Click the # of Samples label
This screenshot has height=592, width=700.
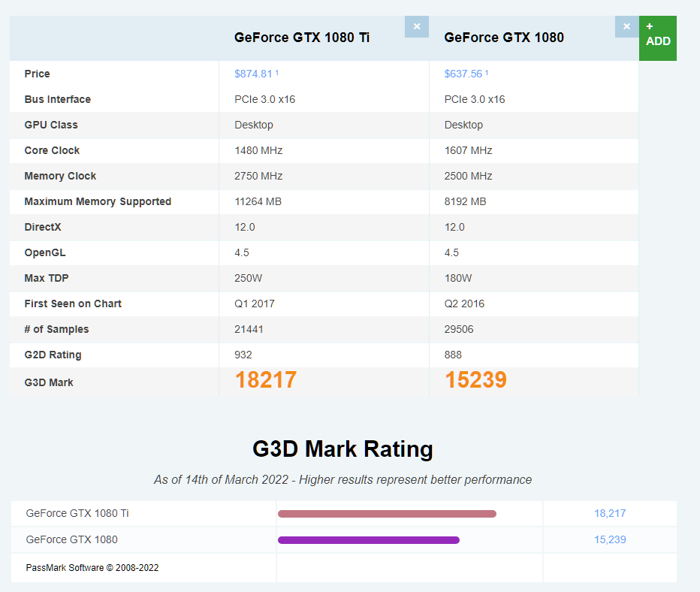[x=56, y=329]
